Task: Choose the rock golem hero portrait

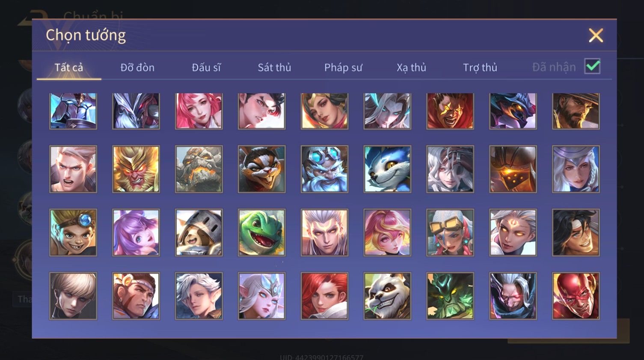Action: 199,169
